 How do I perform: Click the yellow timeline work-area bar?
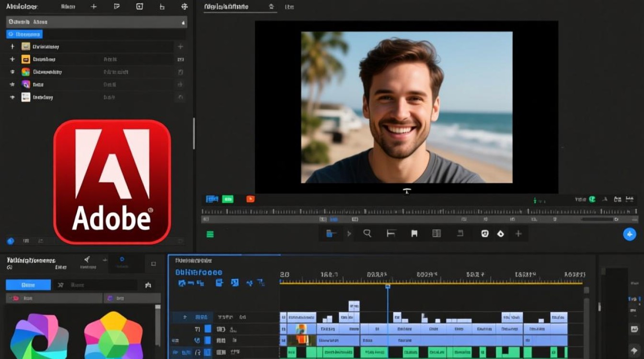[431, 283]
